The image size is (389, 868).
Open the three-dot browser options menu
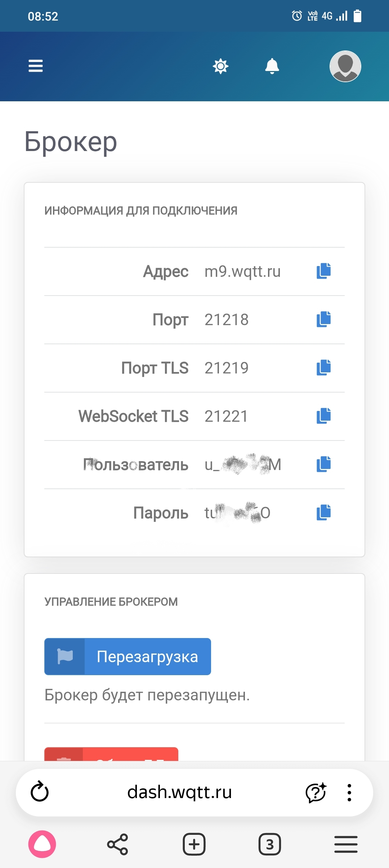349,792
